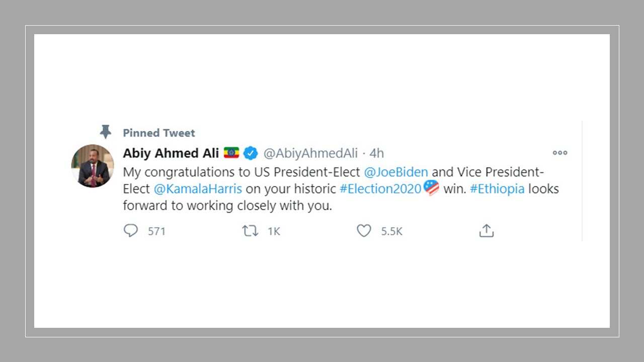
Task: Retweet this tweet using the retweet icon
Action: pos(250,231)
